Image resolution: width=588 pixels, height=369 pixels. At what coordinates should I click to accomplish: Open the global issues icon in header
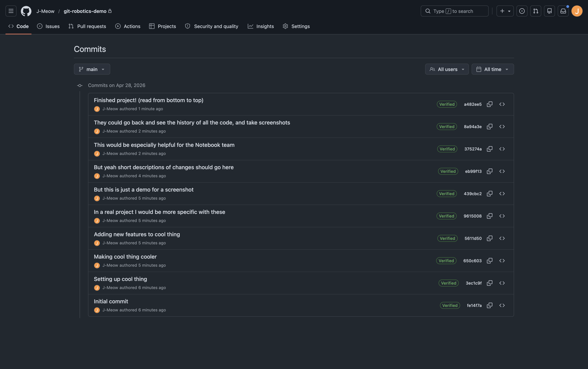522,11
